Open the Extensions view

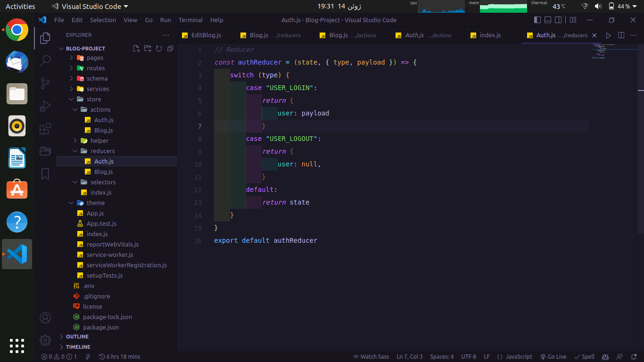(x=45, y=128)
